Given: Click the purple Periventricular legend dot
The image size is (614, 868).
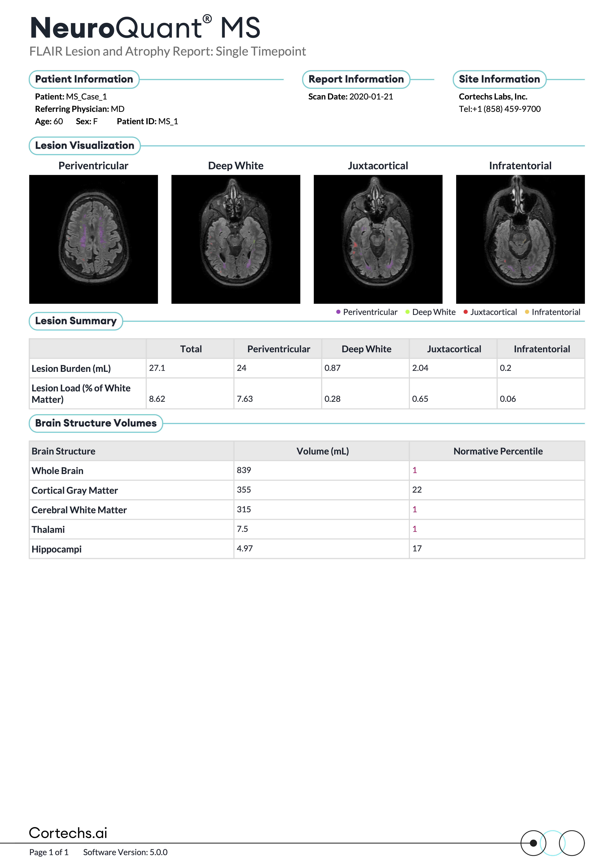Looking at the screenshot, I should (338, 312).
